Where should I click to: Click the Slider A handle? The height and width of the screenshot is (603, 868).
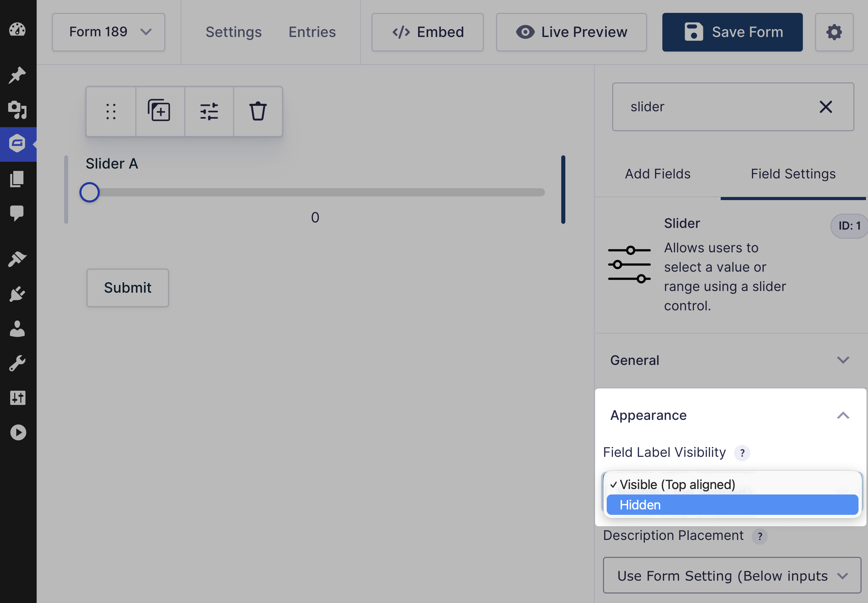pyautogui.click(x=90, y=192)
